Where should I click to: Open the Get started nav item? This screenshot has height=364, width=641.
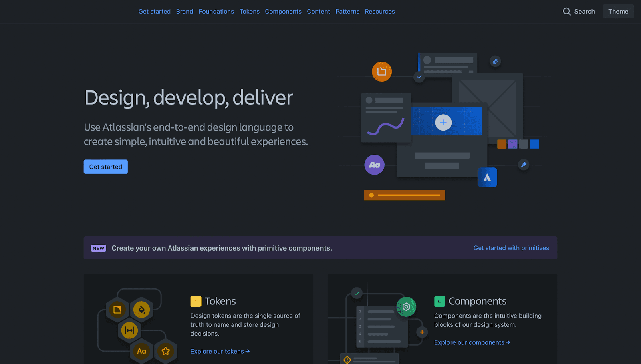click(x=155, y=12)
